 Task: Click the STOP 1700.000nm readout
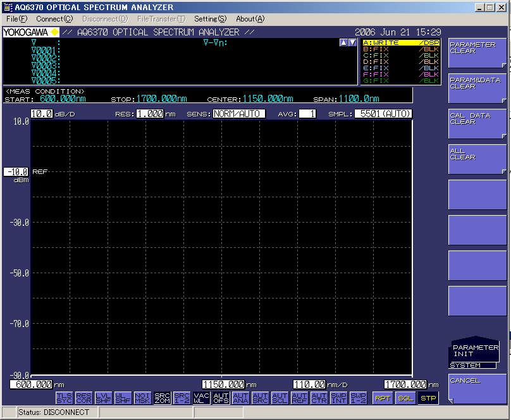click(x=149, y=99)
